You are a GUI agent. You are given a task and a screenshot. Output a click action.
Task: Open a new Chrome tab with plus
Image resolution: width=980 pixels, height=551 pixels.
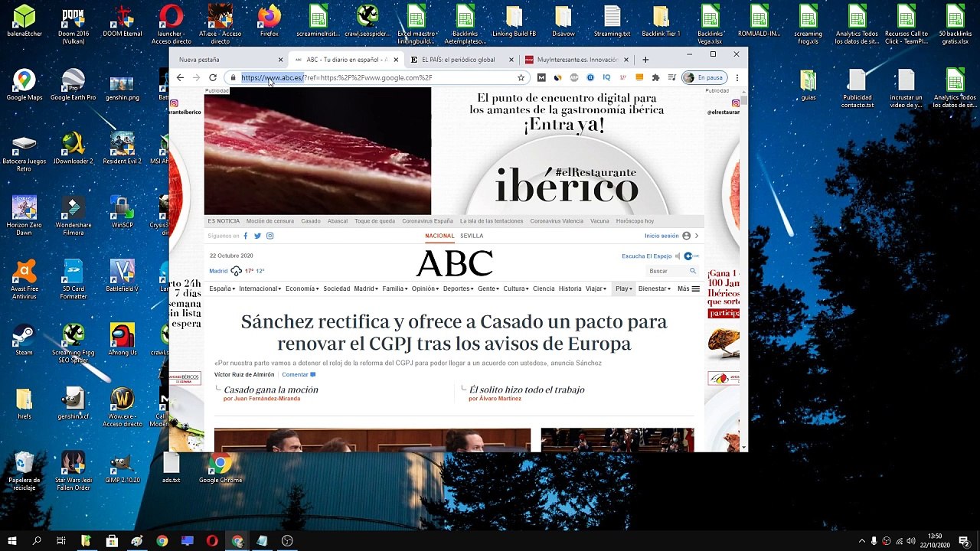tap(645, 59)
